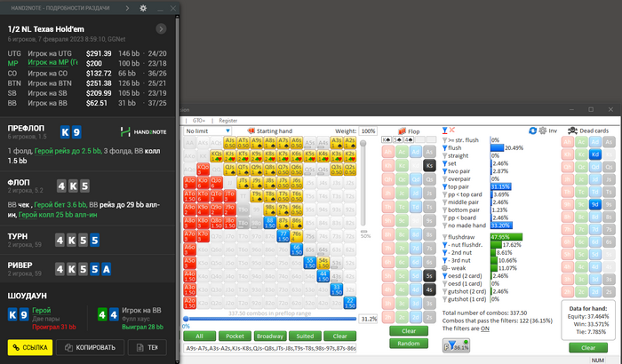Toggle the pocket 88 cell
The height and width of the screenshot is (364, 622).
(270, 223)
